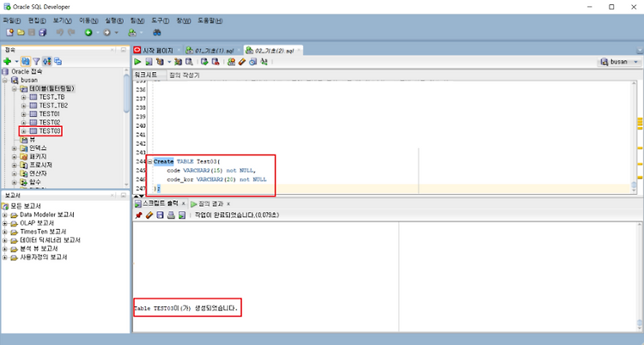
Task: Expand the TEST_TB2 table node
Action: pyautogui.click(x=24, y=106)
